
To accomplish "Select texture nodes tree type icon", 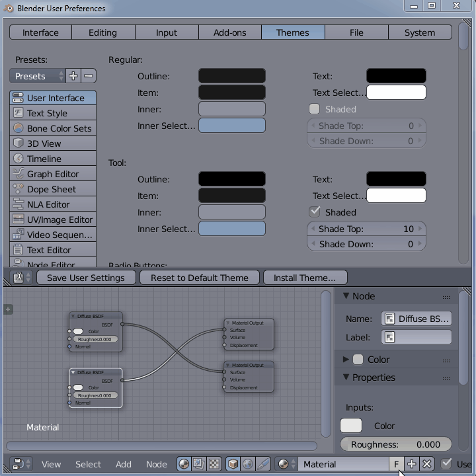I will tap(214, 464).
